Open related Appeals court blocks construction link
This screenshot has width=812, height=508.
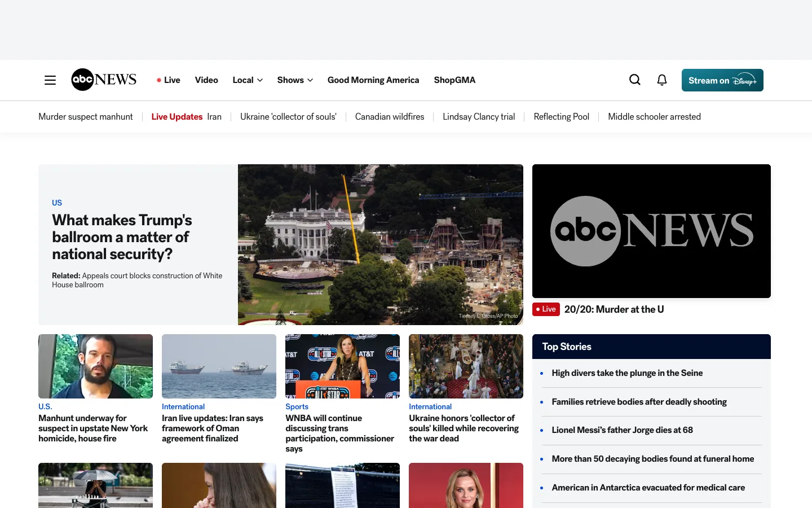click(x=137, y=280)
